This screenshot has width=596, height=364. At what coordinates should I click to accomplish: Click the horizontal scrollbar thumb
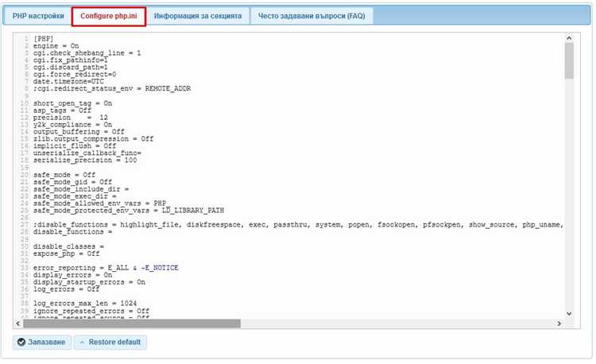pyautogui.click(x=132, y=323)
